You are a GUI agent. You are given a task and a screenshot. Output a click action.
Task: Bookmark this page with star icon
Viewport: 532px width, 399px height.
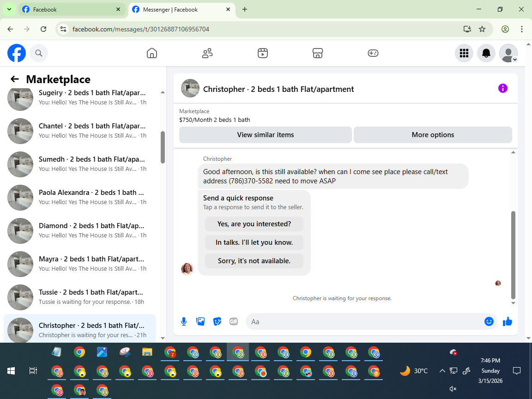(x=482, y=29)
